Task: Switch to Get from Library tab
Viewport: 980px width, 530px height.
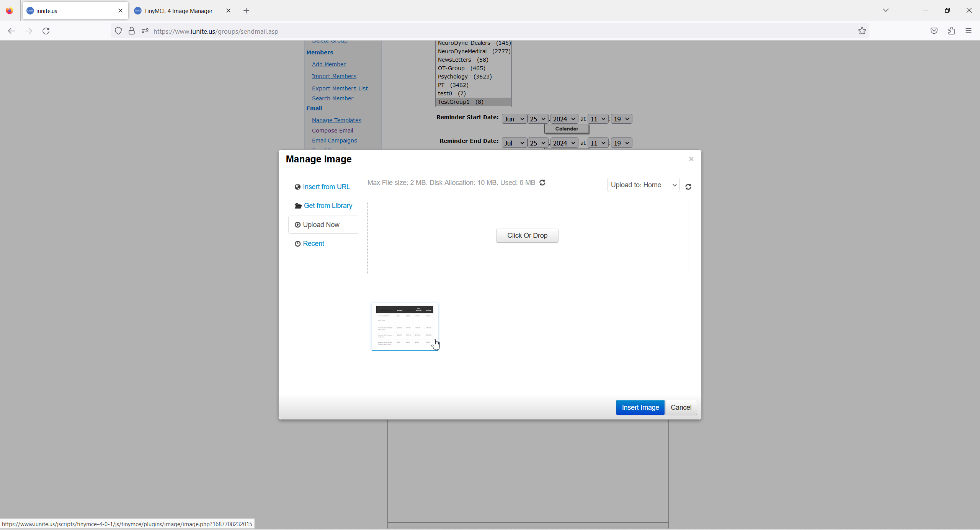Action: tap(328, 206)
